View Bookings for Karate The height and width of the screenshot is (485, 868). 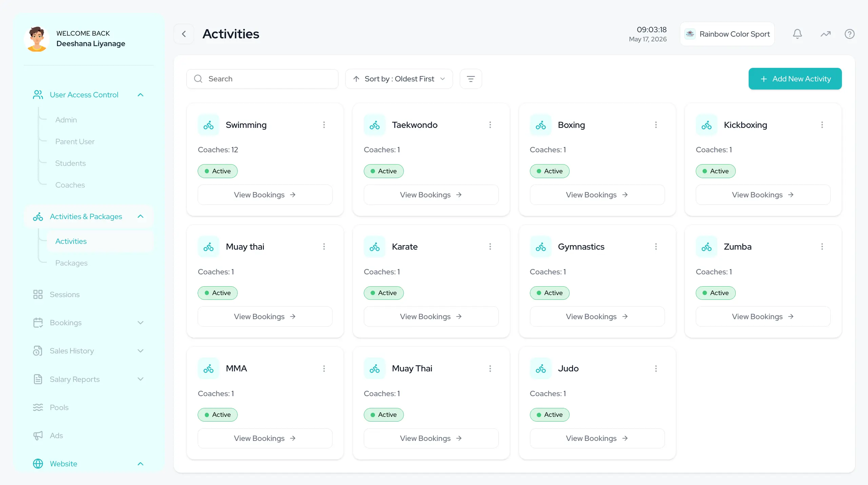[x=431, y=316]
